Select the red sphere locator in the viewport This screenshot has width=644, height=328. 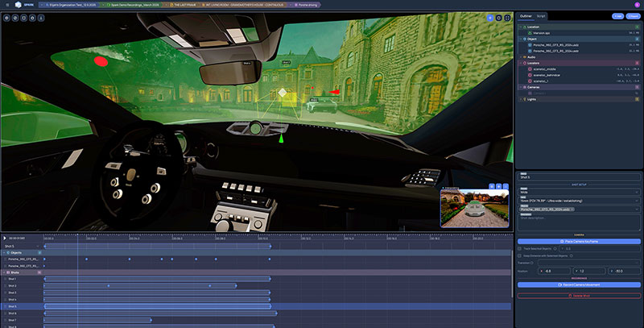click(101, 62)
